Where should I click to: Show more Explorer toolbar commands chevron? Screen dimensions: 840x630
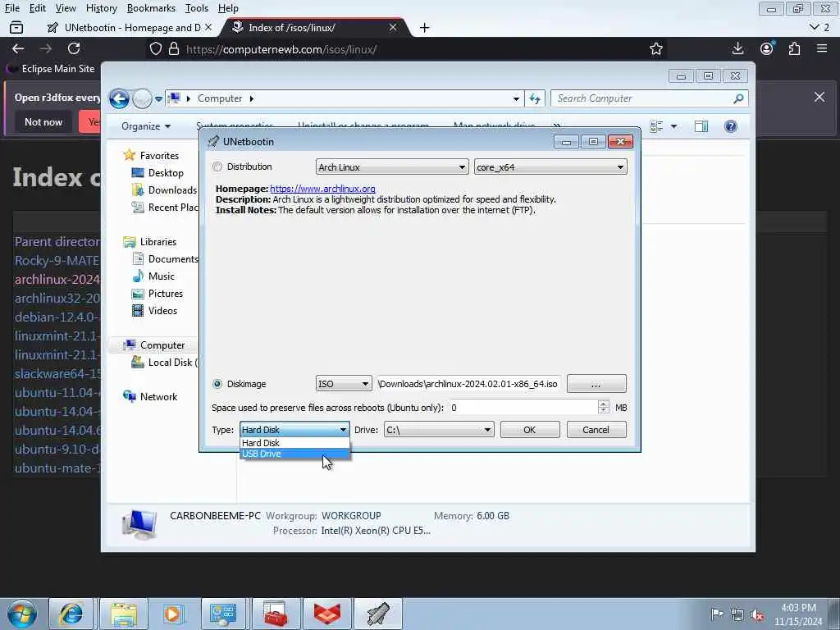click(557, 126)
